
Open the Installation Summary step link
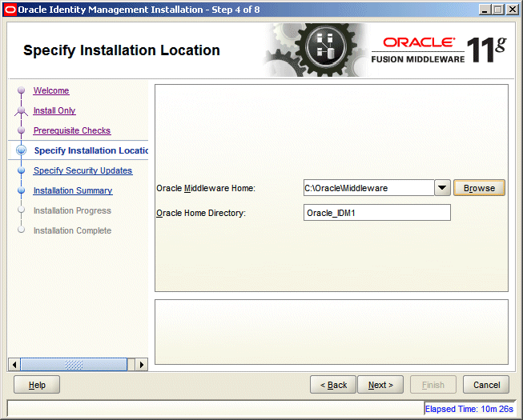(x=73, y=190)
